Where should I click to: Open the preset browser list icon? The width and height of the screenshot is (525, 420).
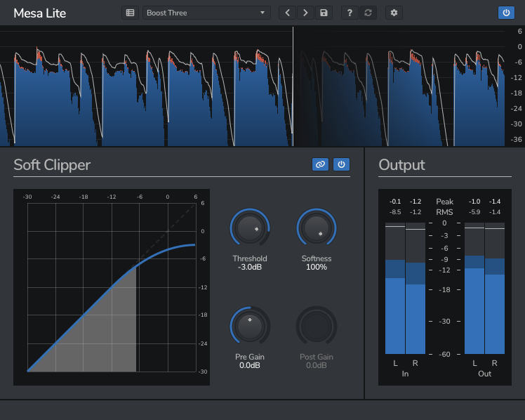click(130, 13)
